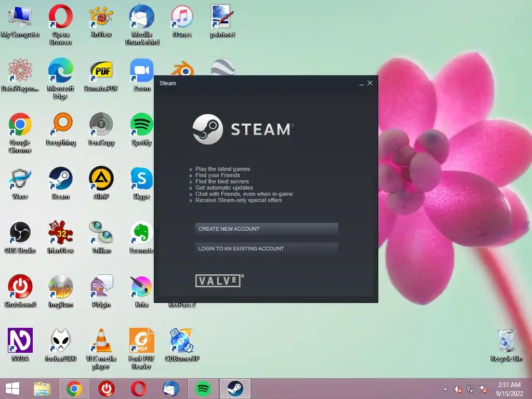The image size is (532, 399).
Task: Click the Krita desktop icon
Action: 141,291
